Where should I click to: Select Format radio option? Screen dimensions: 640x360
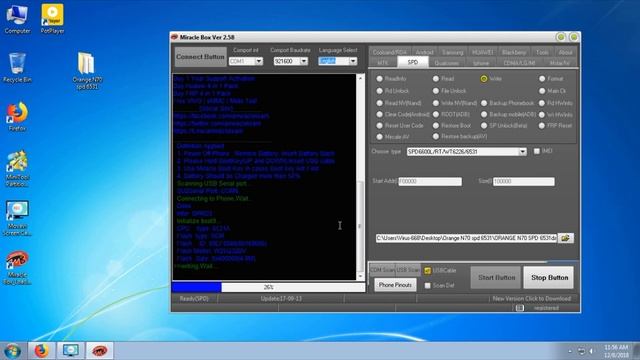(x=542, y=78)
